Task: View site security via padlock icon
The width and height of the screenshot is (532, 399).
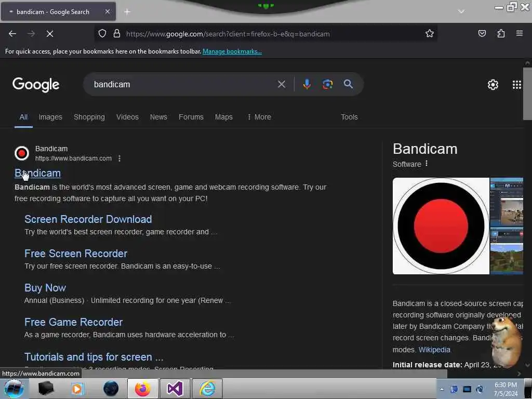Action: point(117,34)
